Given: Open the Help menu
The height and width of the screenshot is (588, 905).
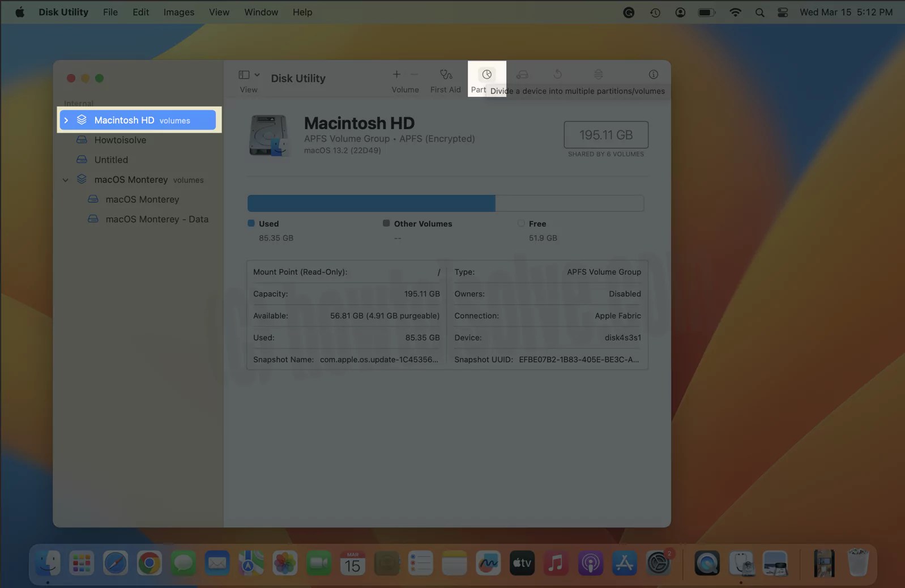Looking at the screenshot, I should point(302,12).
